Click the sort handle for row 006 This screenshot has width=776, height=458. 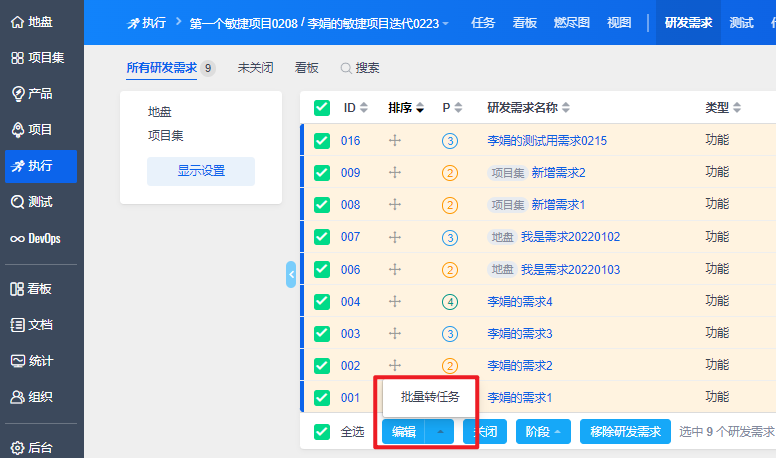(x=394, y=269)
